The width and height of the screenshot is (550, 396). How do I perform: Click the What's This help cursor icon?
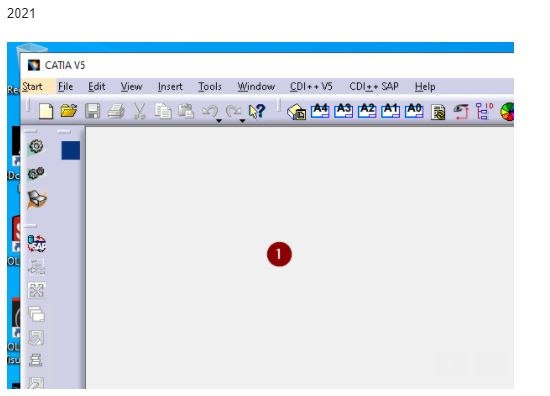point(257,112)
